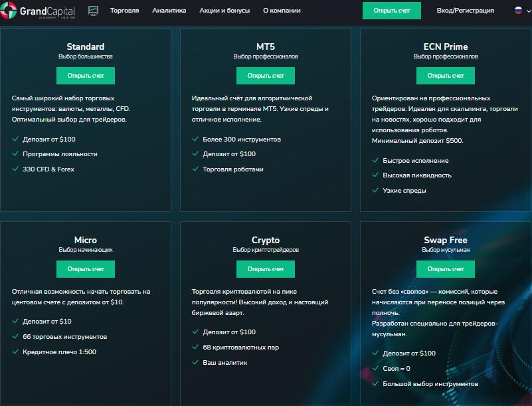Expand the language selector chevron
Screen dimensions: 532x406
(527, 11)
